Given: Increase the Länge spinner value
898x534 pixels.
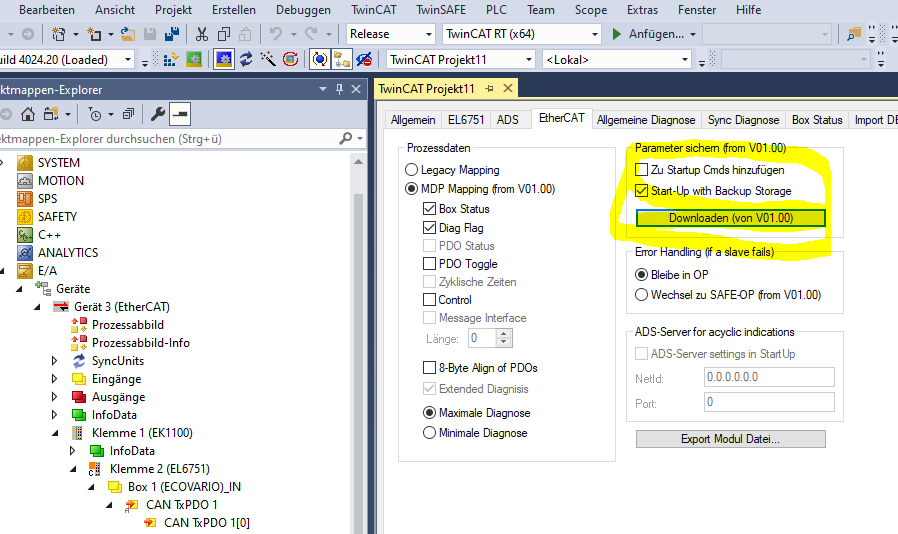Looking at the screenshot, I should pos(503,334).
